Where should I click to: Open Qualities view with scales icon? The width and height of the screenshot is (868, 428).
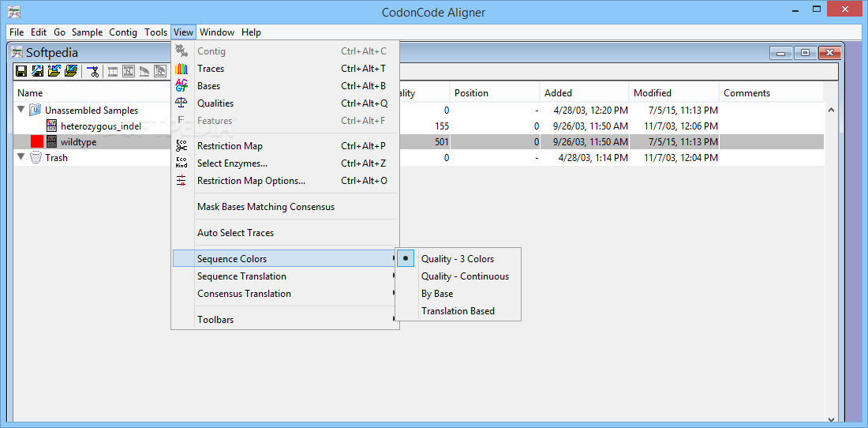point(285,103)
